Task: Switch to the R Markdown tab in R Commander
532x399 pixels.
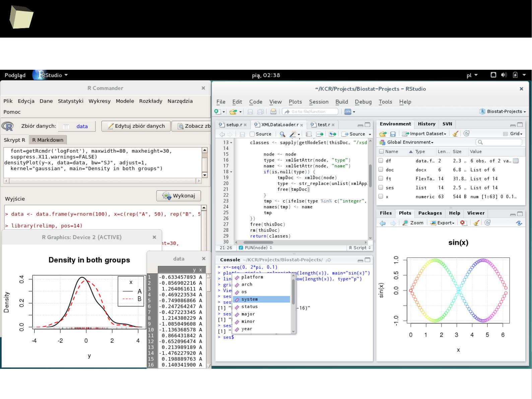Action: coord(48,140)
